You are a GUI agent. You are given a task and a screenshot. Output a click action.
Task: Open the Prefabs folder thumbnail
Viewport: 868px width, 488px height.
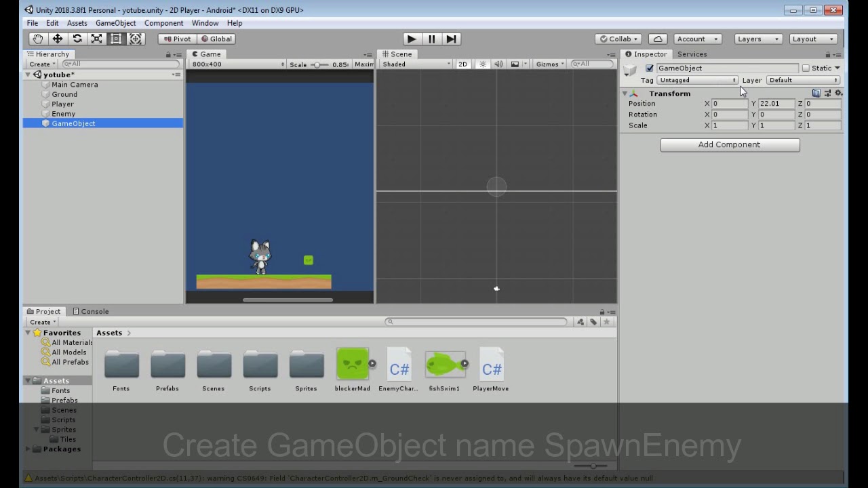pyautogui.click(x=167, y=366)
